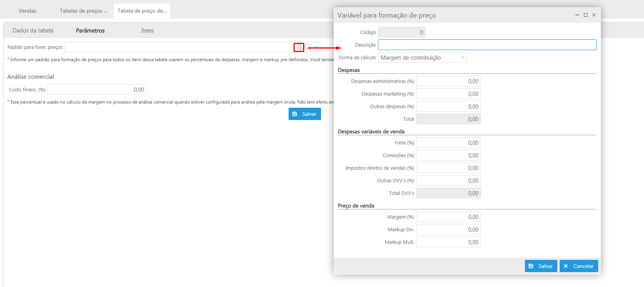Click Salvar in the Parâmetros panel
The image size is (644, 287).
pyautogui.click(x=305, y=114)
